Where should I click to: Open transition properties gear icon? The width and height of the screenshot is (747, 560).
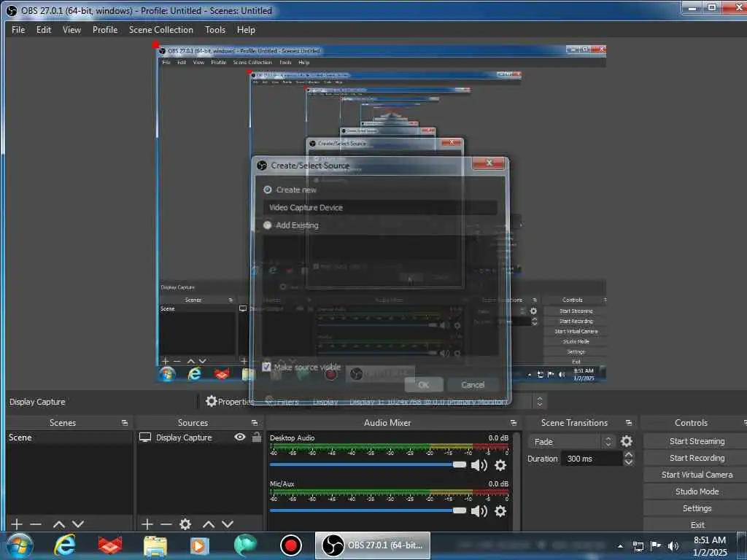pos(627,441)
